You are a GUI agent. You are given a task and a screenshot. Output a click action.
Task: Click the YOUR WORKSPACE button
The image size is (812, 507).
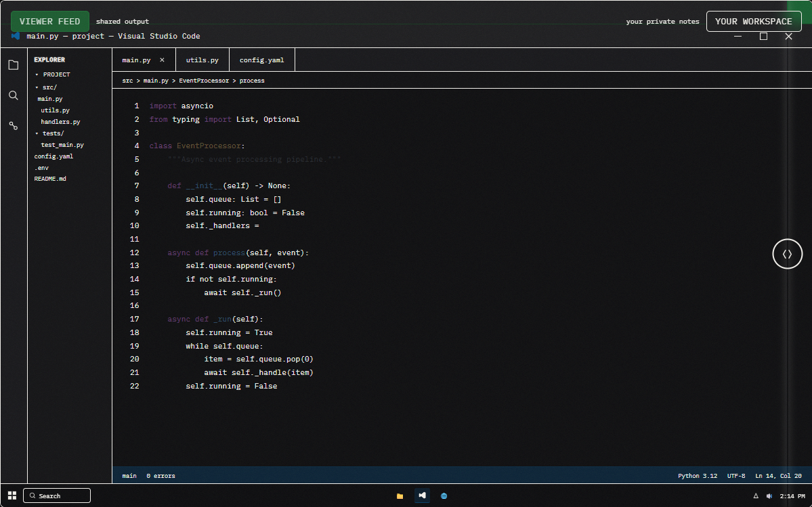click(753, 22)
